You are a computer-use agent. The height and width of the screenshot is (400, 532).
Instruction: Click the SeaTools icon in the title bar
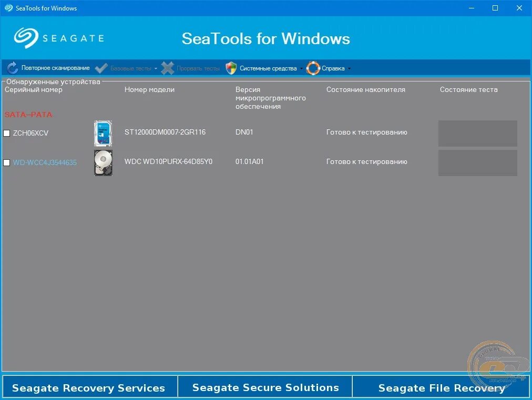pos(8,8)
